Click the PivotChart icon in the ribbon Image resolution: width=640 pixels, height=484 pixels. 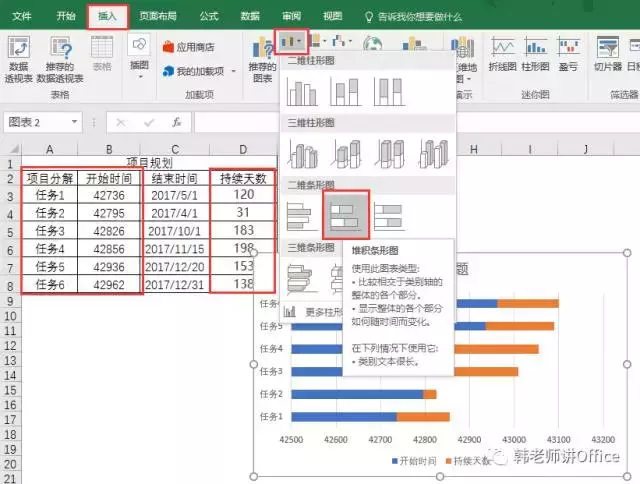[x=414, y=43]
